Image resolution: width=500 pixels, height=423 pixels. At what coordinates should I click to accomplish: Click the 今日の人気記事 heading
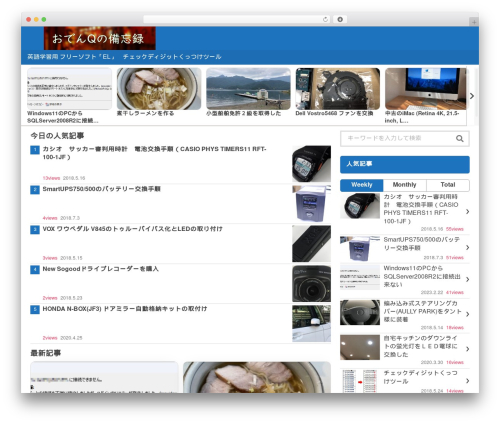point(57,136)
